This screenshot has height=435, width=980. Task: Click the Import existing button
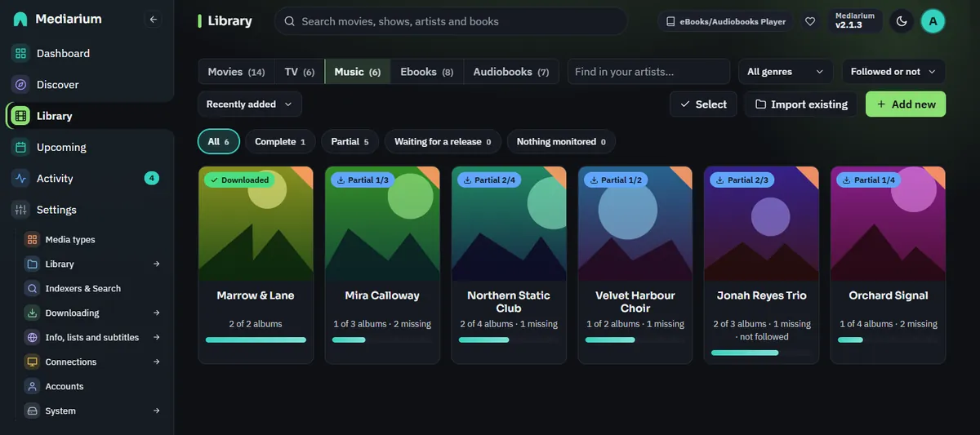click(x=801, y=104)
